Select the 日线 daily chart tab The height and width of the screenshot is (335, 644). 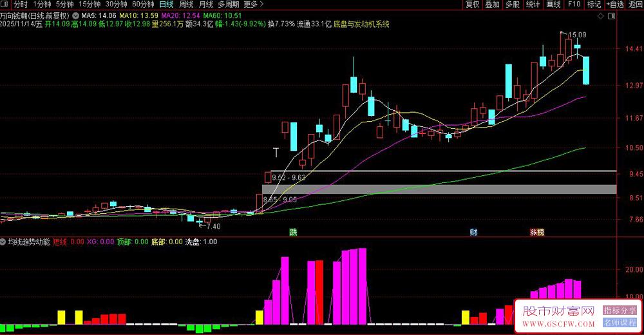click(x=166, y=5)
